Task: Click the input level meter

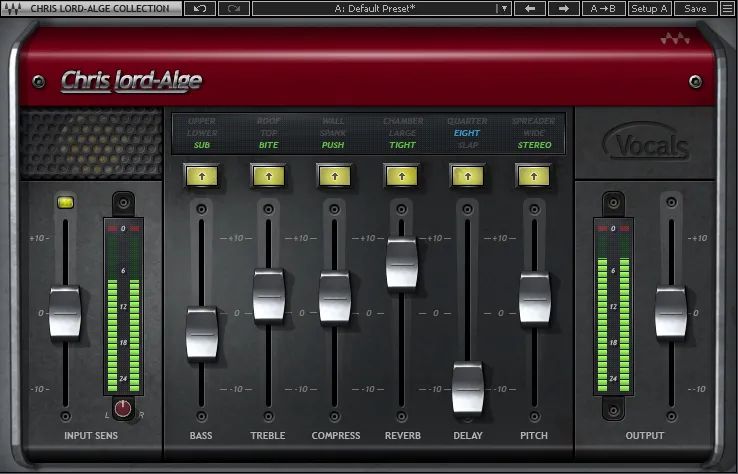Action: pyautogui.click(x=123, y=306)
